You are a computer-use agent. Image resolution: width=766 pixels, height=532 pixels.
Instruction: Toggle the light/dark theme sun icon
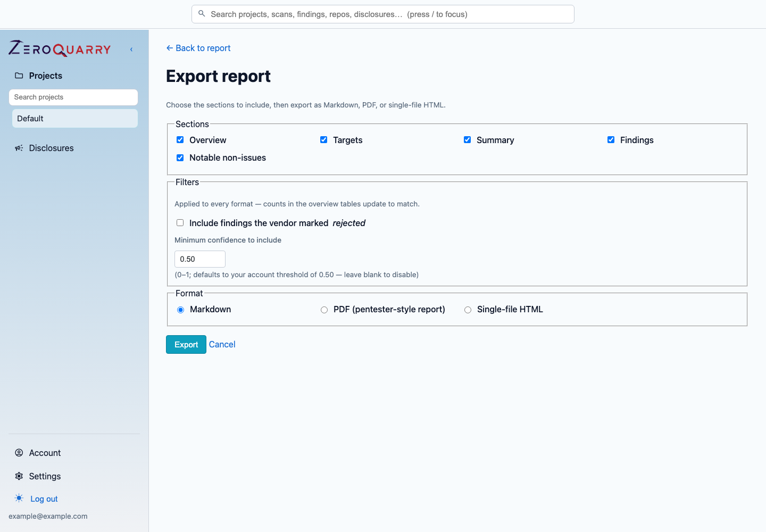tap(19, 498)
